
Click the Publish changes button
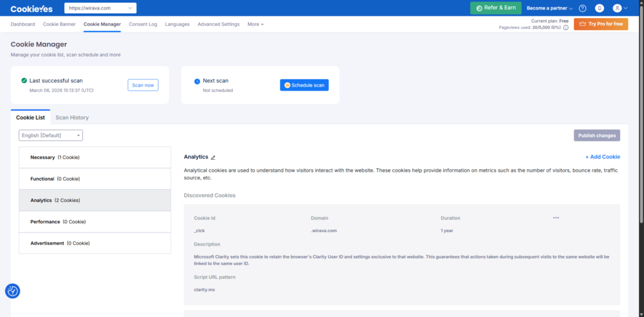click(x=597, y=135)
